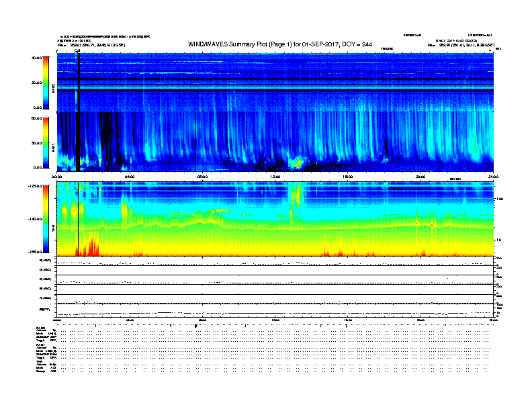This screenshot has width=532, height=411.
Task: Click the RAD2 intensity color bar
Action: 46,83
